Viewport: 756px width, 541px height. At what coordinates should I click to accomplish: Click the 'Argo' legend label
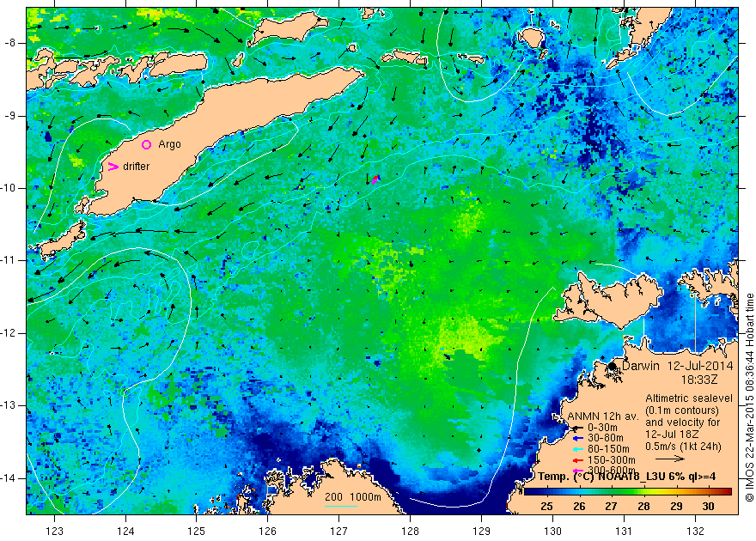[170, 144]
